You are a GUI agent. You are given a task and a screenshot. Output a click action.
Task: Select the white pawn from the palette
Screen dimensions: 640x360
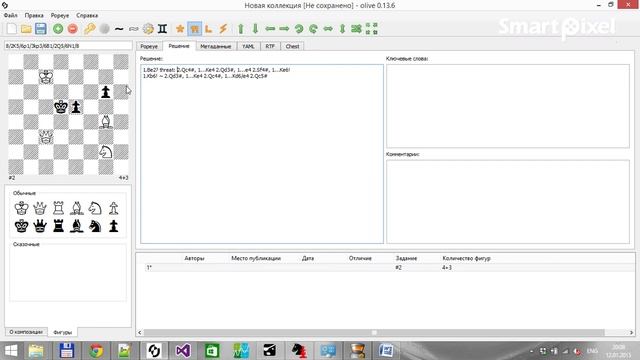point(113,208)
